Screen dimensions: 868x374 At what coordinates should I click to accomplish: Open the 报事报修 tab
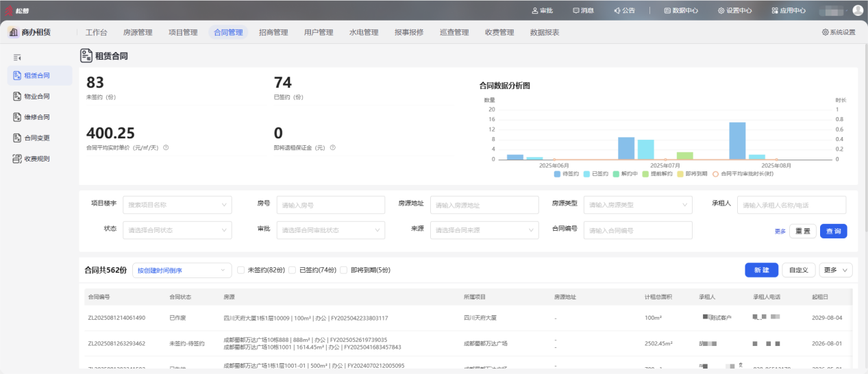[x=409, y=32]
